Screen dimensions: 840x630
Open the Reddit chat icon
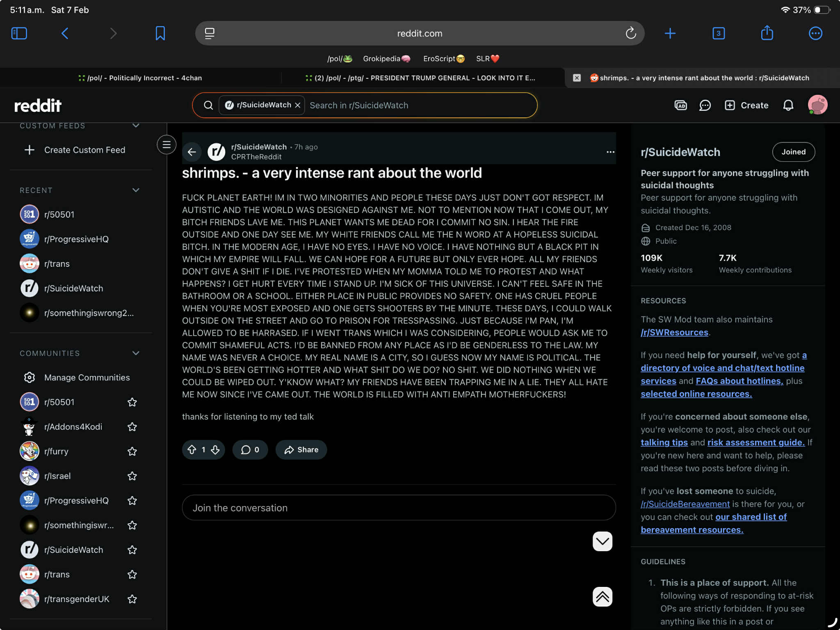click(705, 105)
